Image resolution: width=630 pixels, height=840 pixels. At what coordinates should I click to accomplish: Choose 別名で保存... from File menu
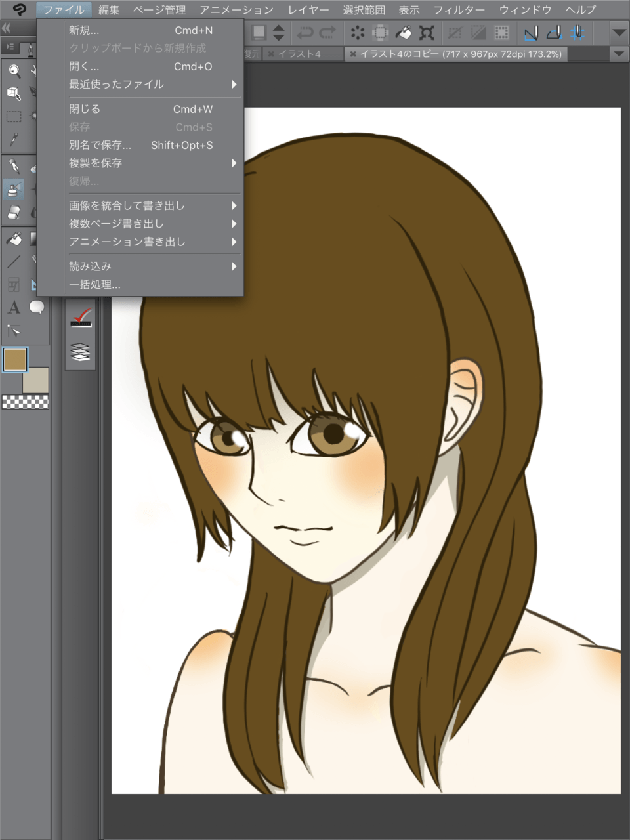point(140,145)
